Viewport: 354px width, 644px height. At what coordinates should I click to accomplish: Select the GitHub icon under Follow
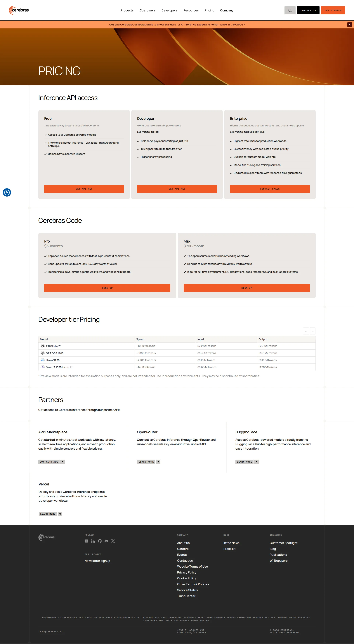pyautogui.click(x=100, y=541)
